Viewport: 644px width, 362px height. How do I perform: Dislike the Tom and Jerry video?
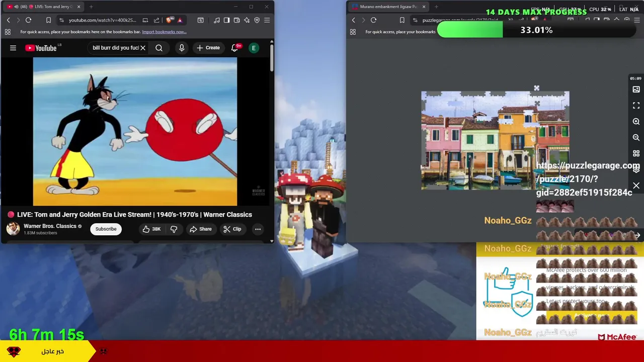click(x=174, y=229)
